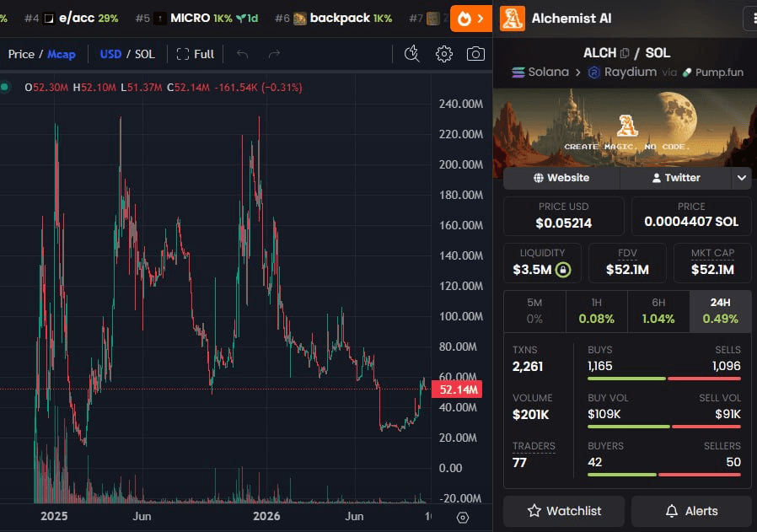Open chart settings gear
This screenshot has width=757, height=532.
pyautogui.click(x=444, y=54)
